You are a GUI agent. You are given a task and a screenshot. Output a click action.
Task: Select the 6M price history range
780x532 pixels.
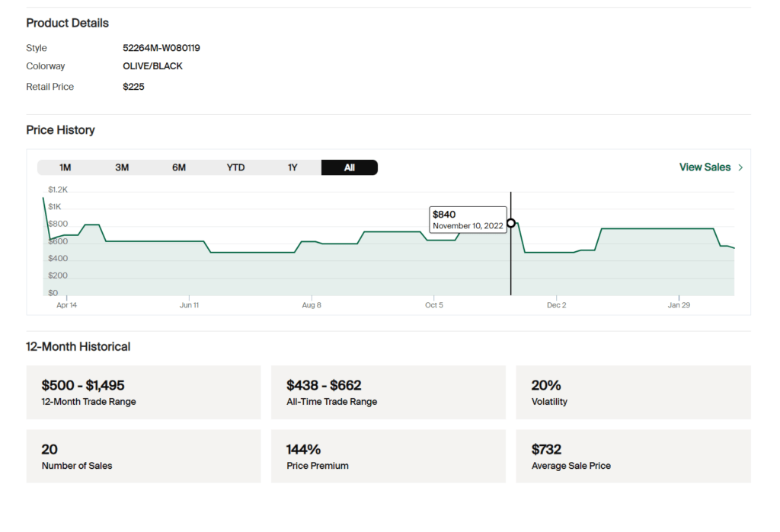[178, 167]
